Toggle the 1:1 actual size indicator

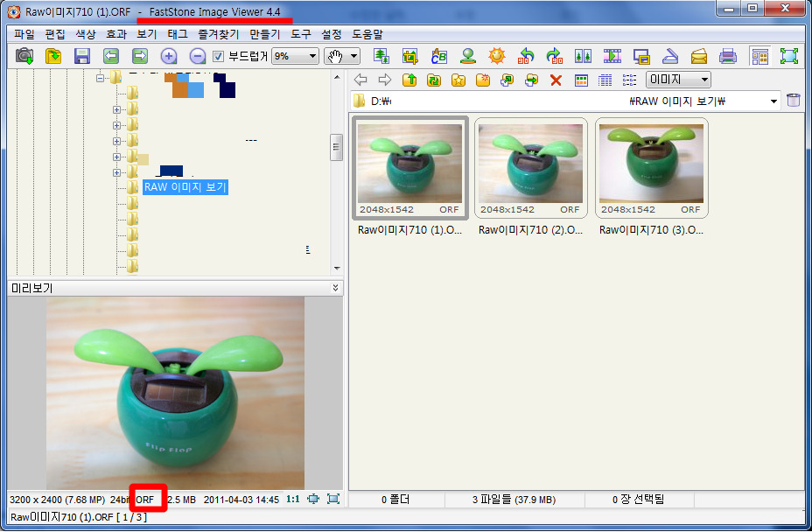point(293,500)
